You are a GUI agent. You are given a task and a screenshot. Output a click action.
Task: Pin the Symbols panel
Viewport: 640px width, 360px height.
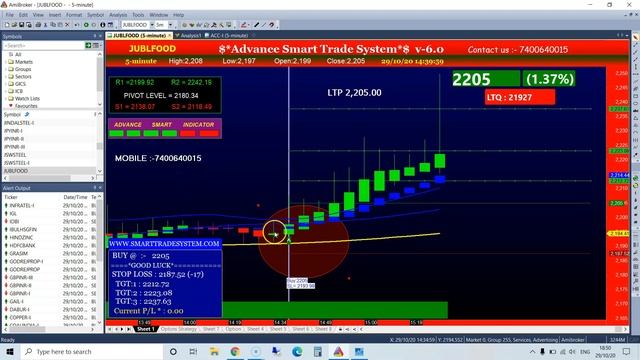coord(95,36)
